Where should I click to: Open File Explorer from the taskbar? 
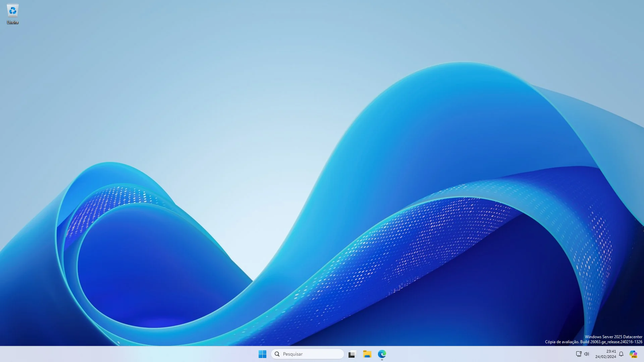pyautogui.click(x=367, y=354)
